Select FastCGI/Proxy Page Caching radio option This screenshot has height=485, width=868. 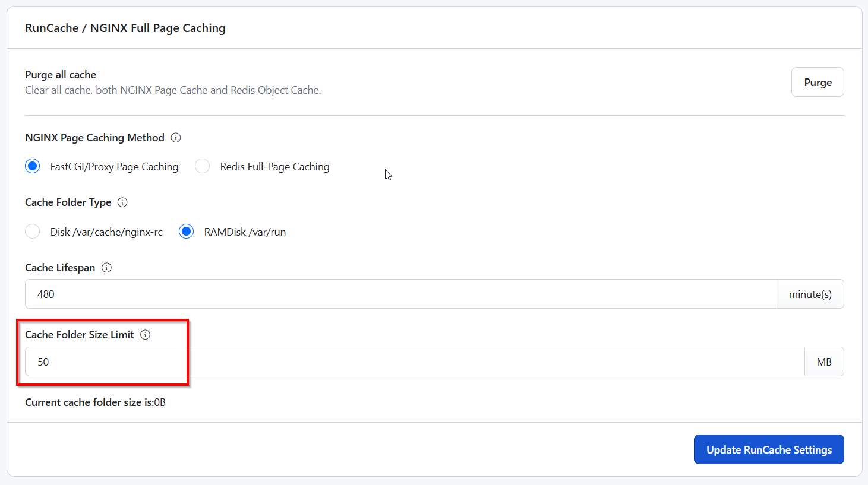click(33, 166)
